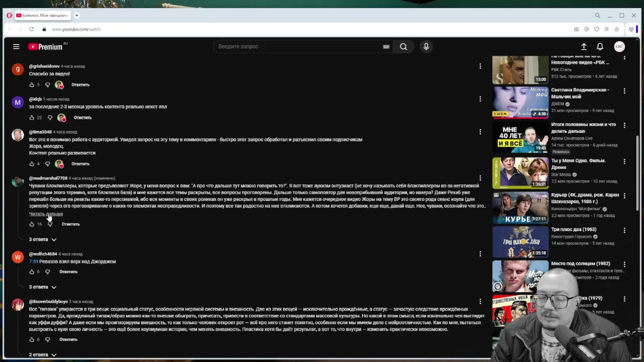Open @madmarshal7708 channel name link
This screenshot has width=644, height=362.
[x=48, y=178]
